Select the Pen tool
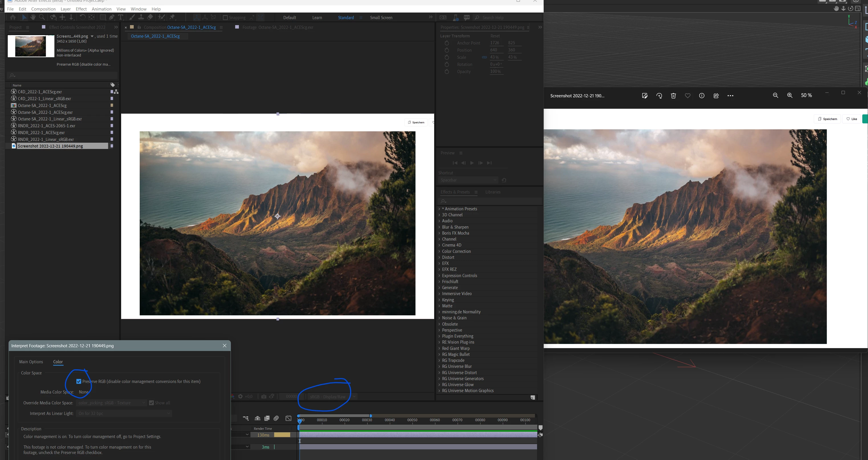This screenshot has width=868, height=460. pyautogui.click(x=112, y=17)
